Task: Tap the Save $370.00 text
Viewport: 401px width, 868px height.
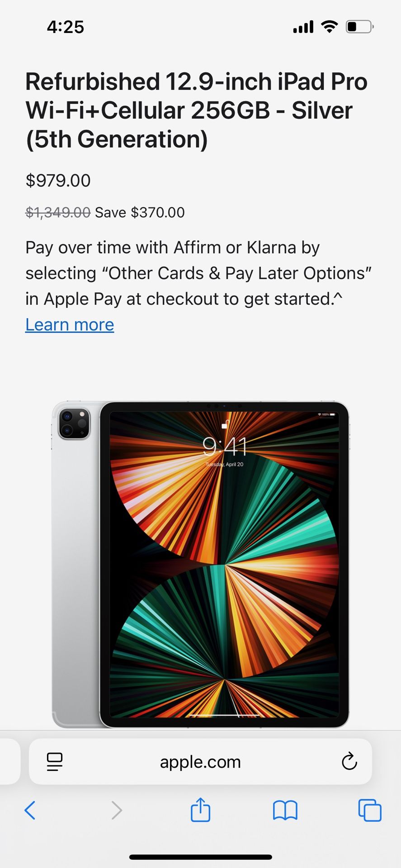Action: pos(140,212)
